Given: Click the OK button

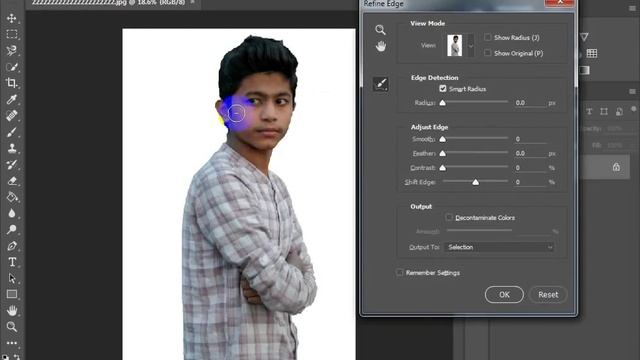Looking at the screenshot, I should click(x=504, y=295).
